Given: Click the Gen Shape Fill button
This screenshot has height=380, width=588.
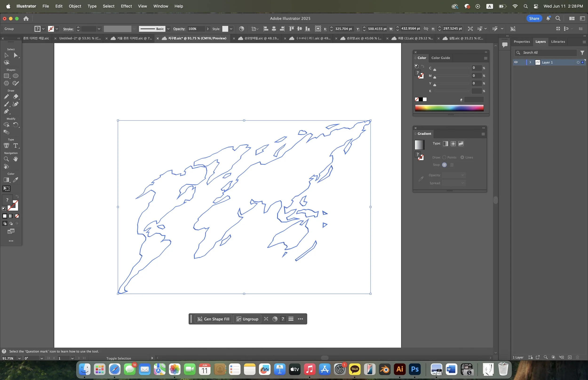Looking at the screenshot, I should pyautogui.click(x=214, y=319).
